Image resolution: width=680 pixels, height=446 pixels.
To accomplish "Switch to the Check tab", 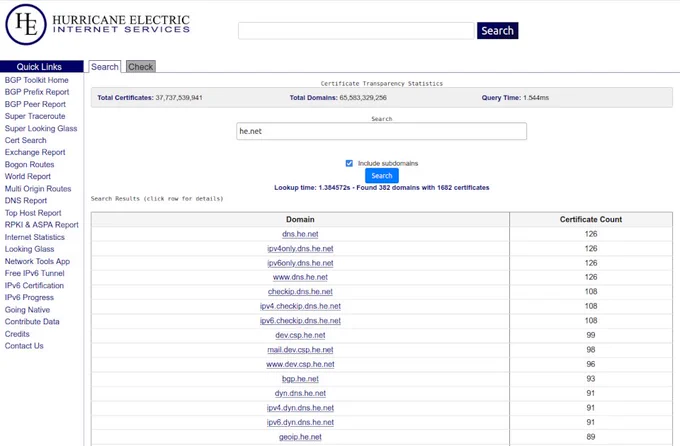I will (x=141, y=67).
